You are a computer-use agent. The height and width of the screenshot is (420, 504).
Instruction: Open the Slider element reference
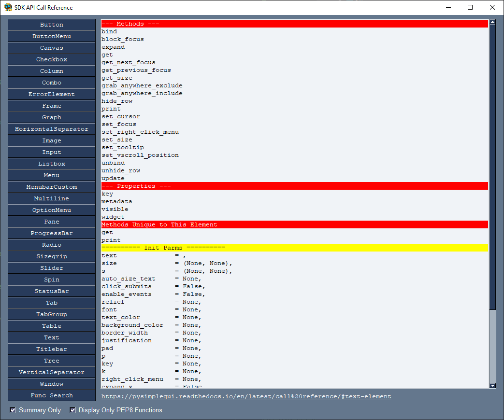[51, 267]
